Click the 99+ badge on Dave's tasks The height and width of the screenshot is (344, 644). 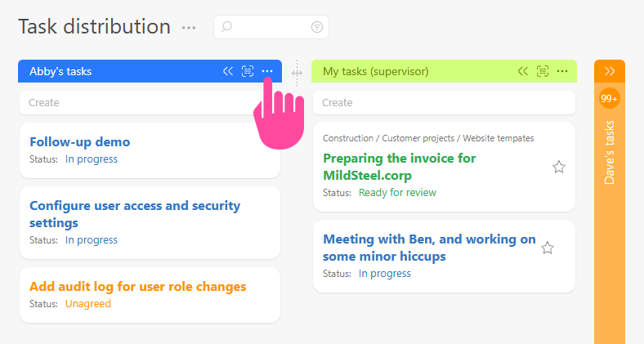click(x=610, y=99)
